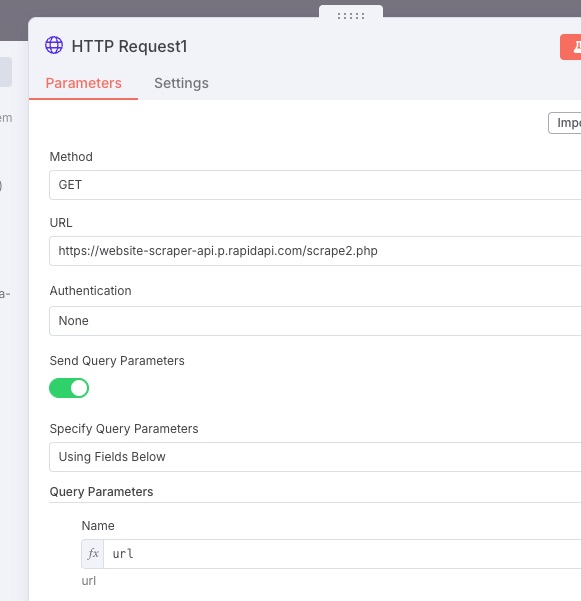Open Specify Query Parameters dropdown
581x601 pixels.
(315, 456)
